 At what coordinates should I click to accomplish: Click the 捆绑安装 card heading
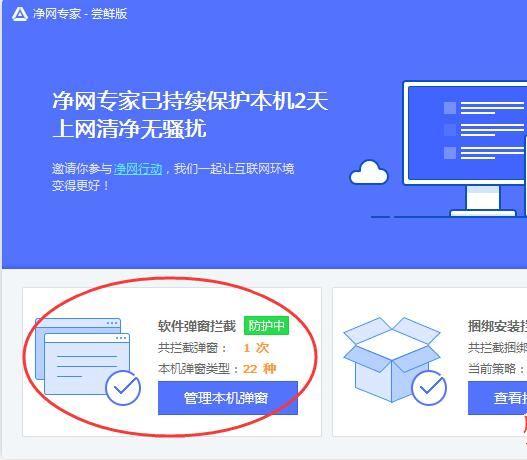[497, 326]
